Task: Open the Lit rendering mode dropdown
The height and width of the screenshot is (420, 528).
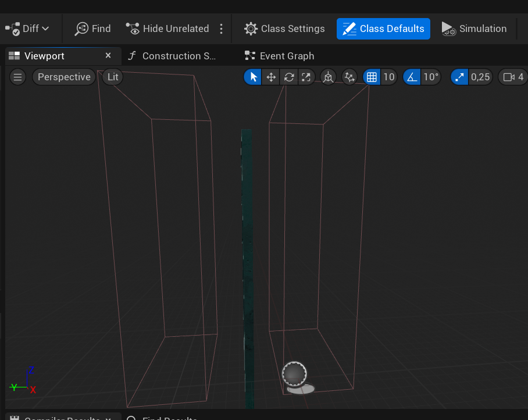Action: pos(112,77)
